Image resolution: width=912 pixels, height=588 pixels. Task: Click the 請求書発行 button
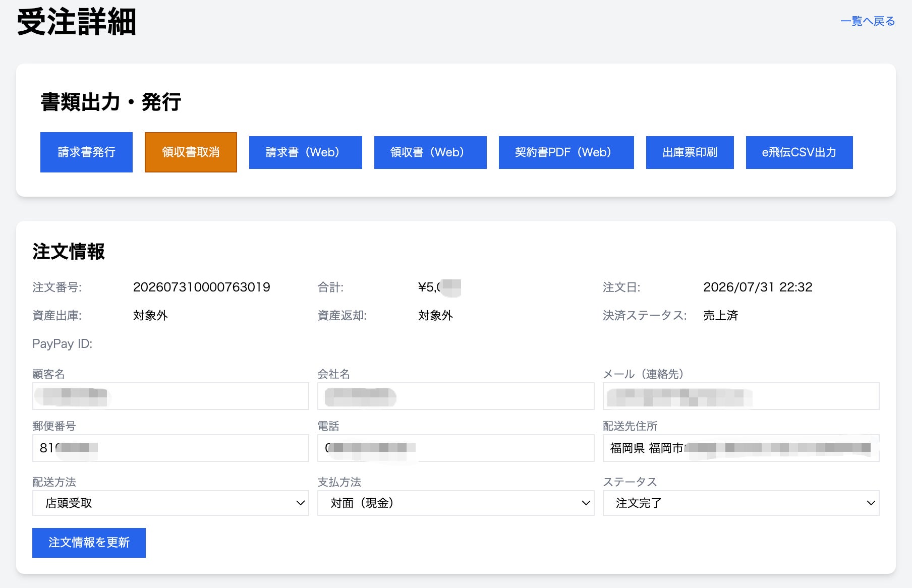click(86, 152)
